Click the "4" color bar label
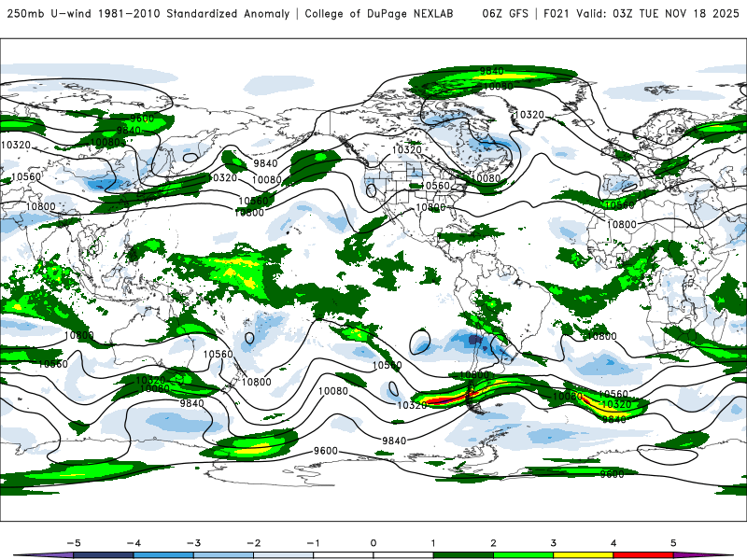747x560 pixels. click(x=613, y=543)
